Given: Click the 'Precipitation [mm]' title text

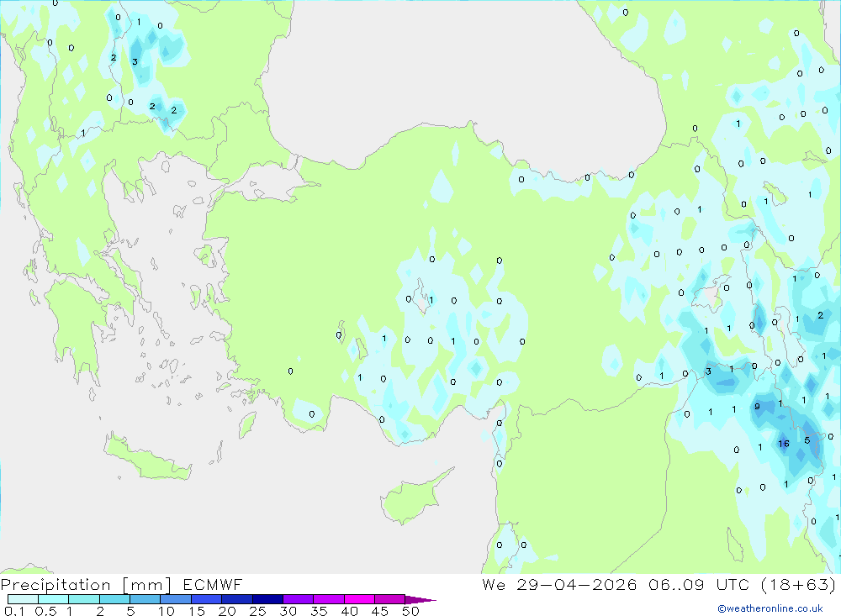Looking at the screenshot, I should (87, 584).
